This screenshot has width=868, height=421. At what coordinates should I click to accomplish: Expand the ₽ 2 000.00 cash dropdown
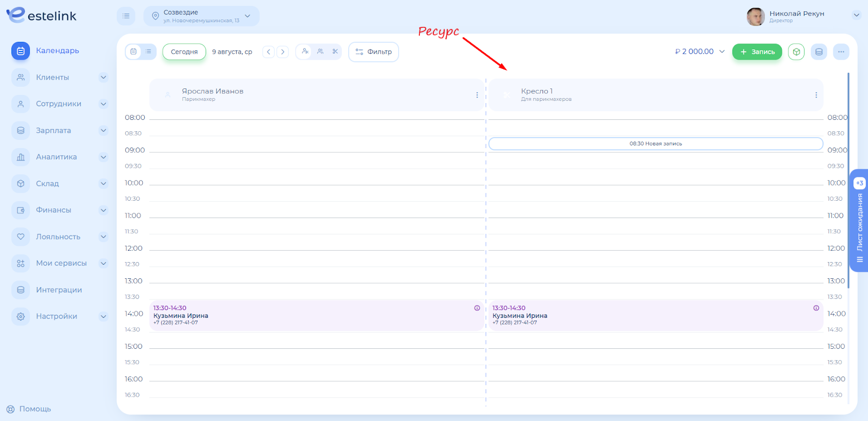pyautogui.click(x=722, y=52)
